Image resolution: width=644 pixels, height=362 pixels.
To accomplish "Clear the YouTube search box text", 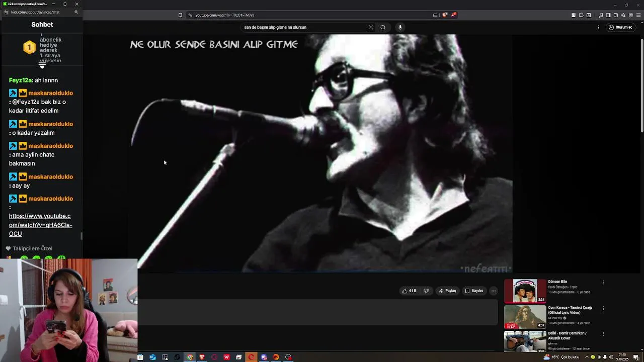I will (x=371, y=27).
